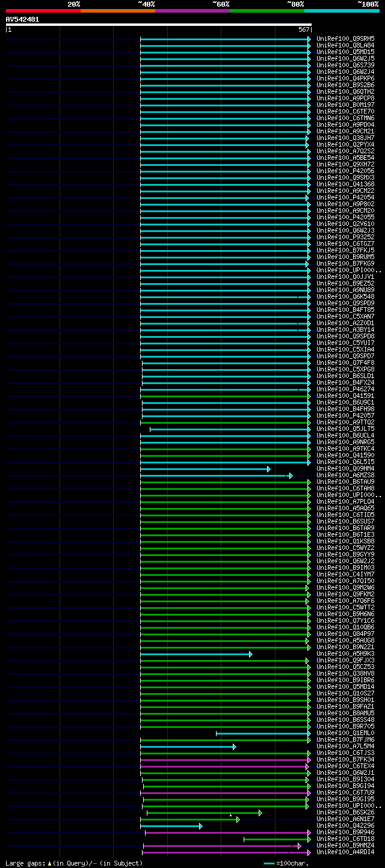The height and width of the screenshot is (868, 385).
Task: Open hit UniRef100_Q8LA84
Action: click(345, 45)
